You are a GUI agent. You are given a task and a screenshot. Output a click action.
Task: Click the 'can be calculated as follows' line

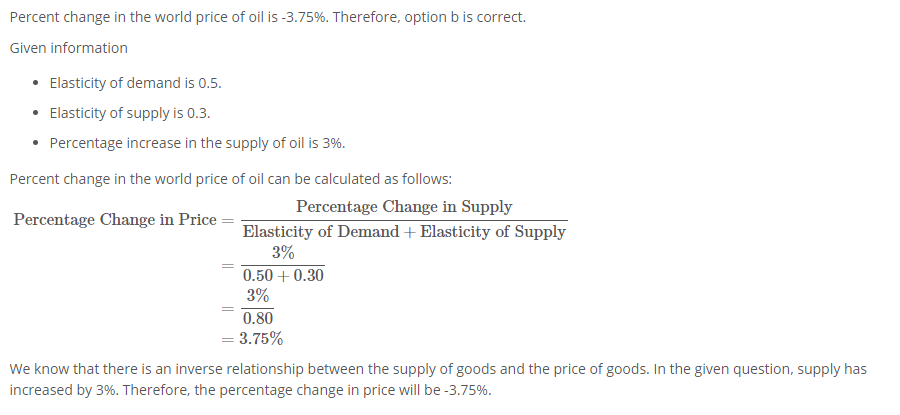coord(231,179)
